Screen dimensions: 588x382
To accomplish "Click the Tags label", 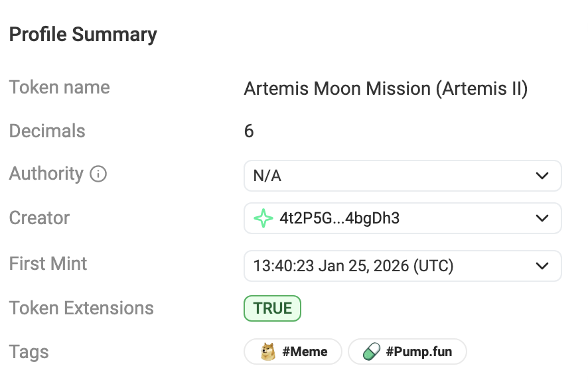I will point(29,351).
